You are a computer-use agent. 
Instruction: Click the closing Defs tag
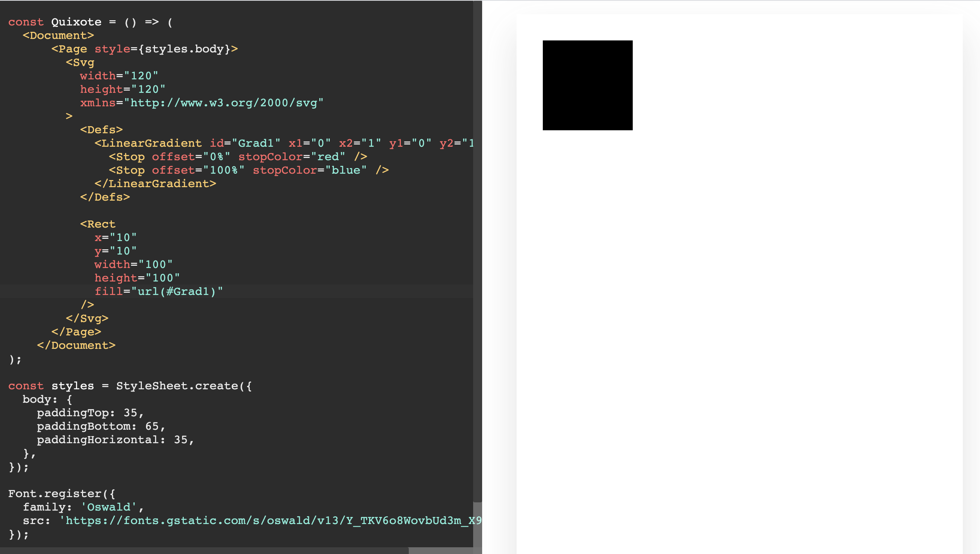click(x=104, y=197)
